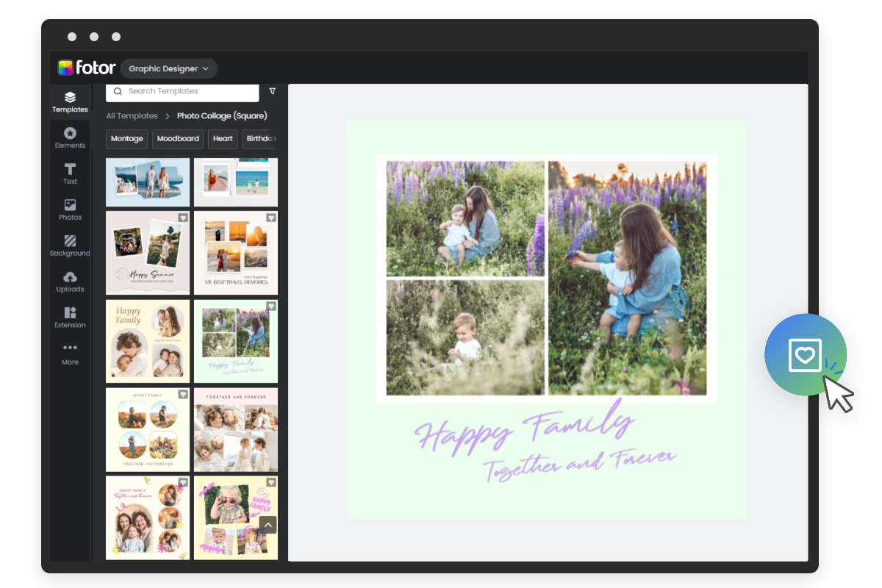Select the Moodboard category tag

[x=178, y=139]
